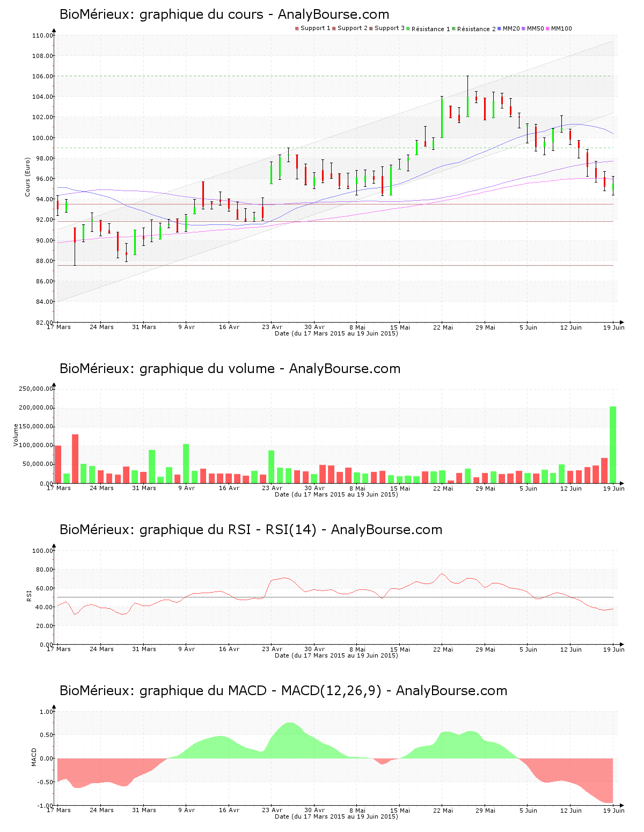Click the 250,000.00 value on volume axis

[35, 389]
